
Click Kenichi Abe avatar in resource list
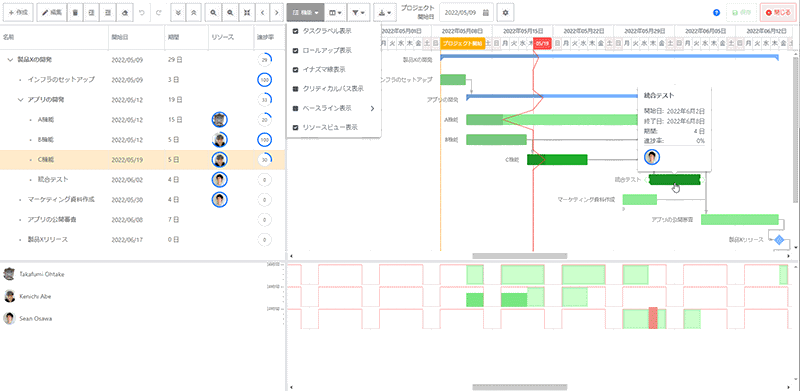coord(9,296)
